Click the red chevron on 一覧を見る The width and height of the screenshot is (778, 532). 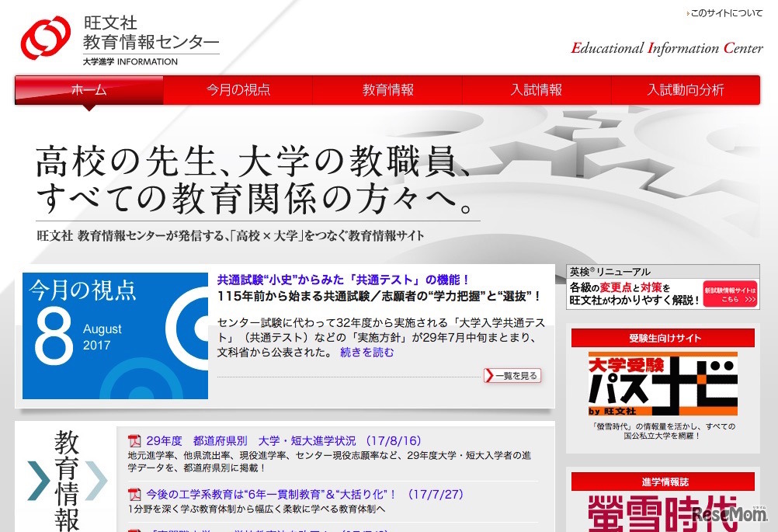click(490, 376)
